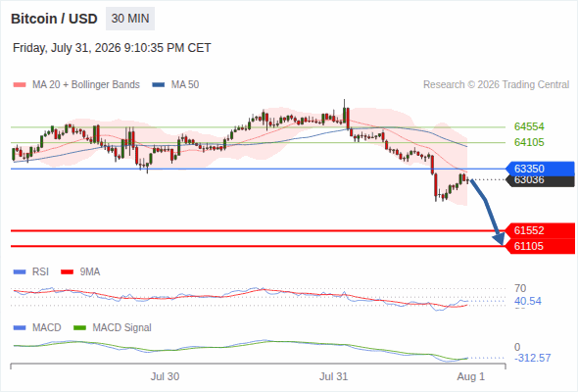Click the 'MACD Signal' legend label

(122, 328)
